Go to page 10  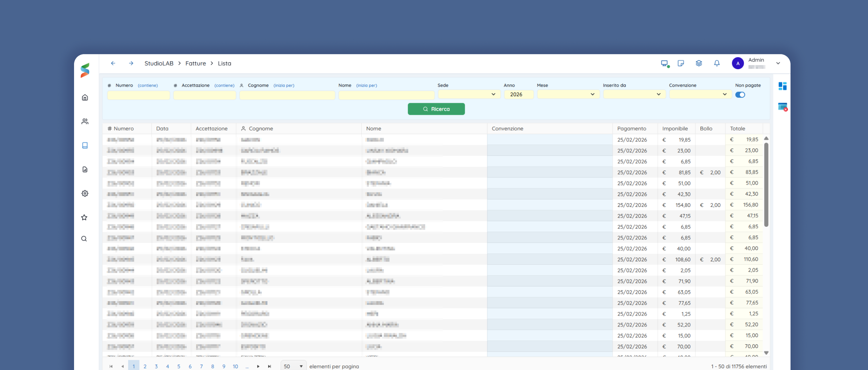pos(235,366)
